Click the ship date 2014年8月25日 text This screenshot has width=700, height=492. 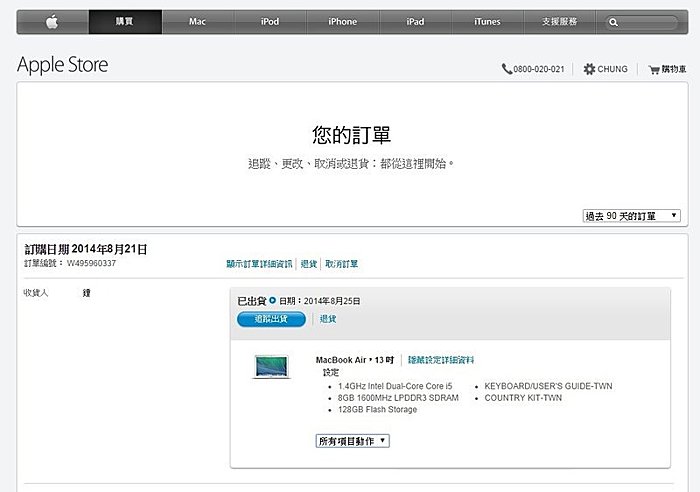[x=332, y=301]
